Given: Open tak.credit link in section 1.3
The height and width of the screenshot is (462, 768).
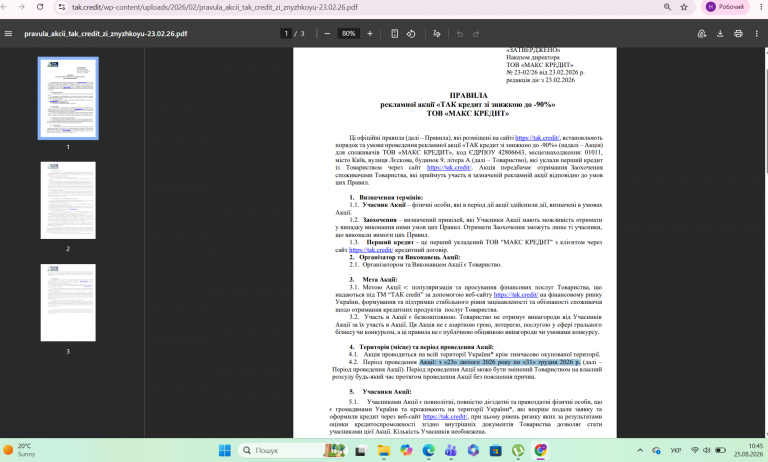Looking at the screenshot, I should click(371, 250).
